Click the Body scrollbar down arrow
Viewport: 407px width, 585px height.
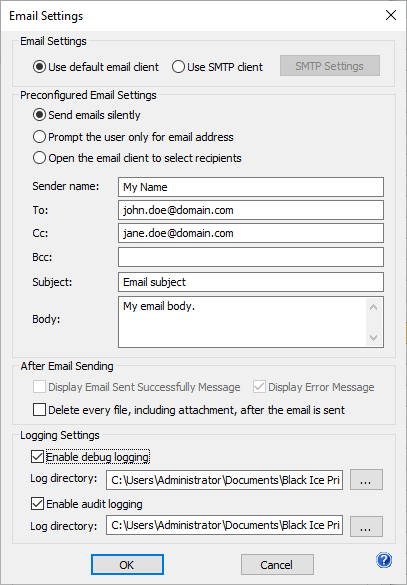click(x=373, y=338)
